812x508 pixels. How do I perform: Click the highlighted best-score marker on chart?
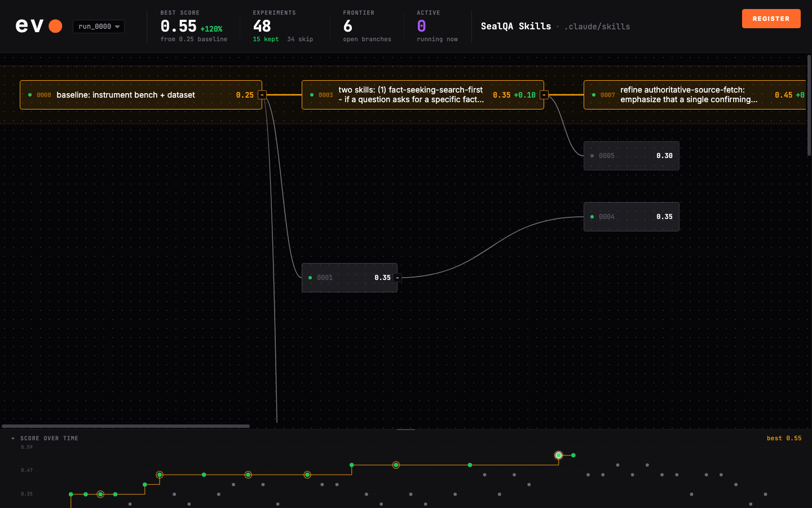pyautogui.click(x=558, y=455)
